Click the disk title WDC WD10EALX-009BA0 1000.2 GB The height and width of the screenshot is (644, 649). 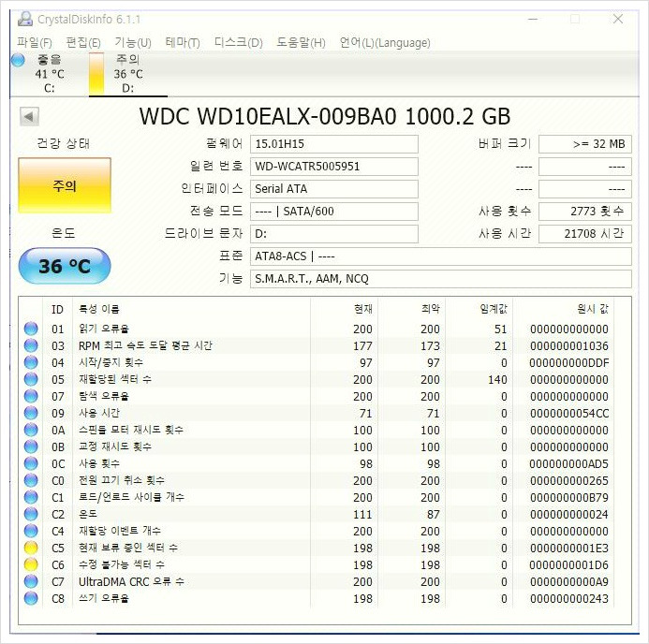coord(325,117)
